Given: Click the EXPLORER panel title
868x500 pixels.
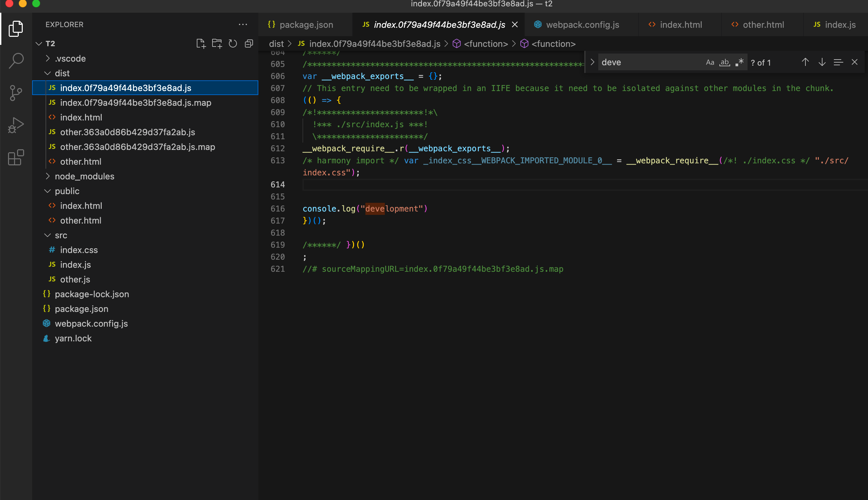Looking at the screenshot, I should (65, 25).
